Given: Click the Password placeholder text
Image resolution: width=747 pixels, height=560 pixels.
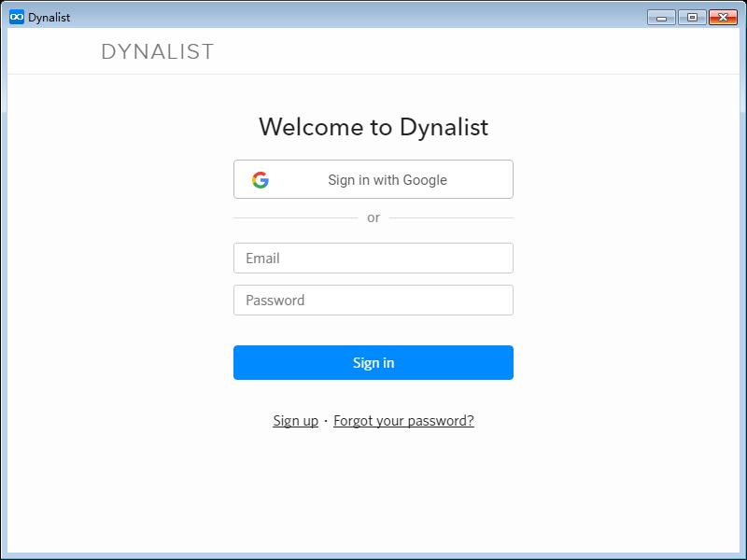Looking at the screenshot, I should point(275,300).
